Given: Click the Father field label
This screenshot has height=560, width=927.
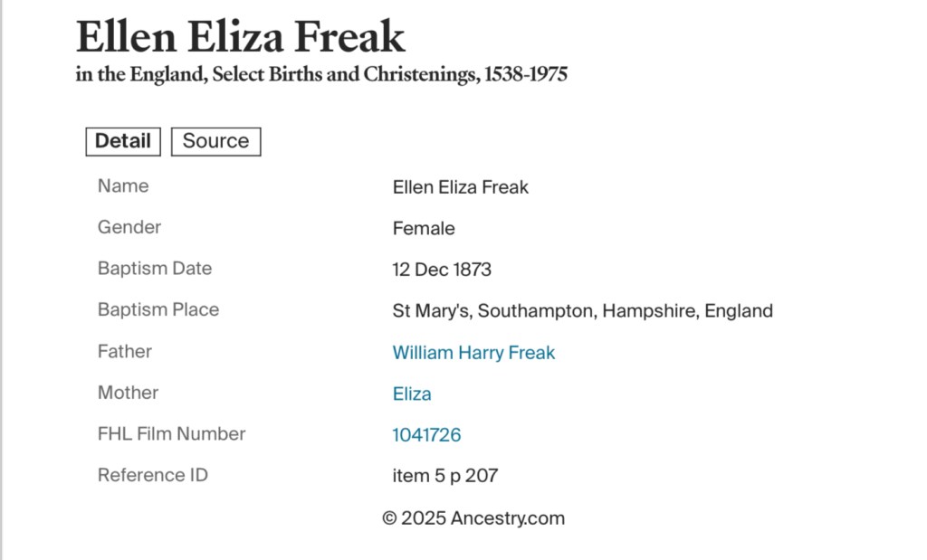Looking at the screenshot, I should 125,351.
